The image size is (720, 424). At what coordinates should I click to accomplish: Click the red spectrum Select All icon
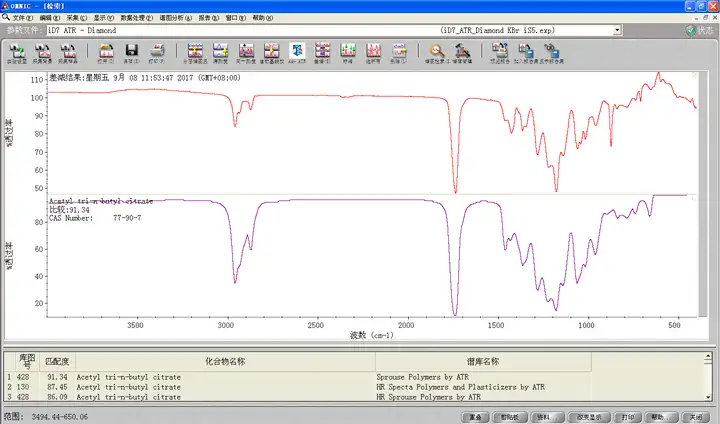click(373, 53)
